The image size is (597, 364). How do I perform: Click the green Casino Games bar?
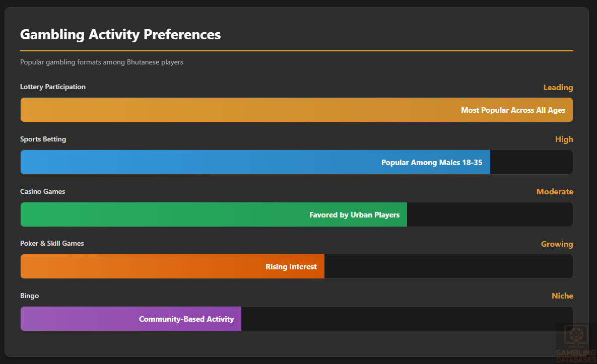click(161, 214)
